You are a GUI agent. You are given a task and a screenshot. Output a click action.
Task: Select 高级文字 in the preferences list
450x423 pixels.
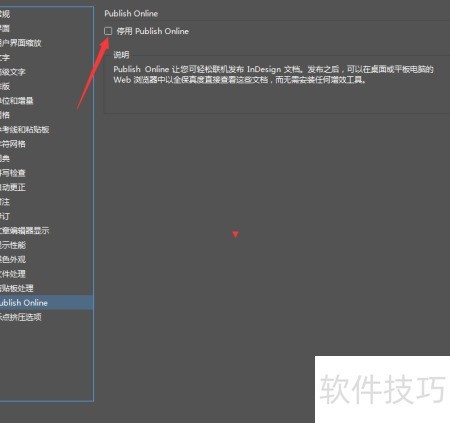click(13, 72)
